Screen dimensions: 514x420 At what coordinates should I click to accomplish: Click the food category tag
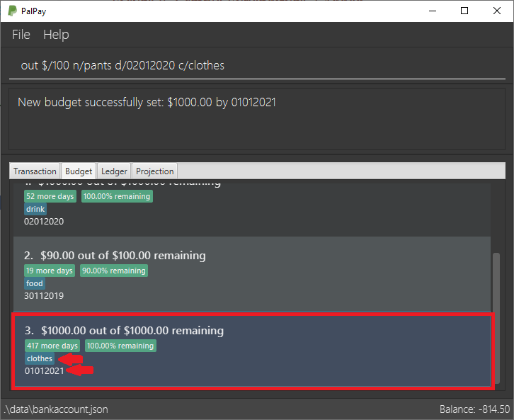click(35, 283)
